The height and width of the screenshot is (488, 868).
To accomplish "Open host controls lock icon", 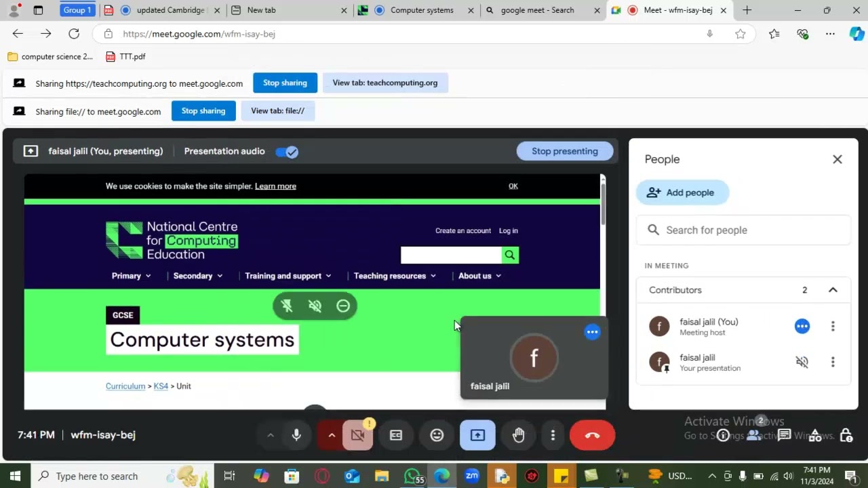I will pyautogui.click(x=846, y=435).
